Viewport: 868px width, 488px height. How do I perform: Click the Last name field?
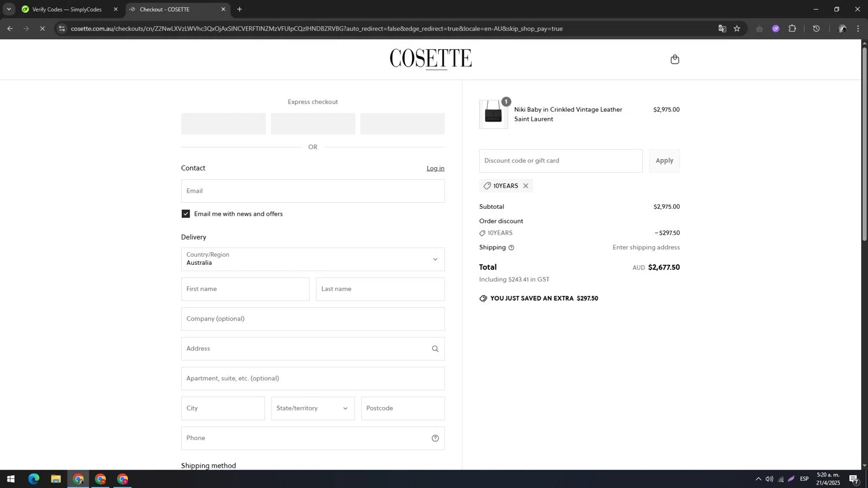380,289
